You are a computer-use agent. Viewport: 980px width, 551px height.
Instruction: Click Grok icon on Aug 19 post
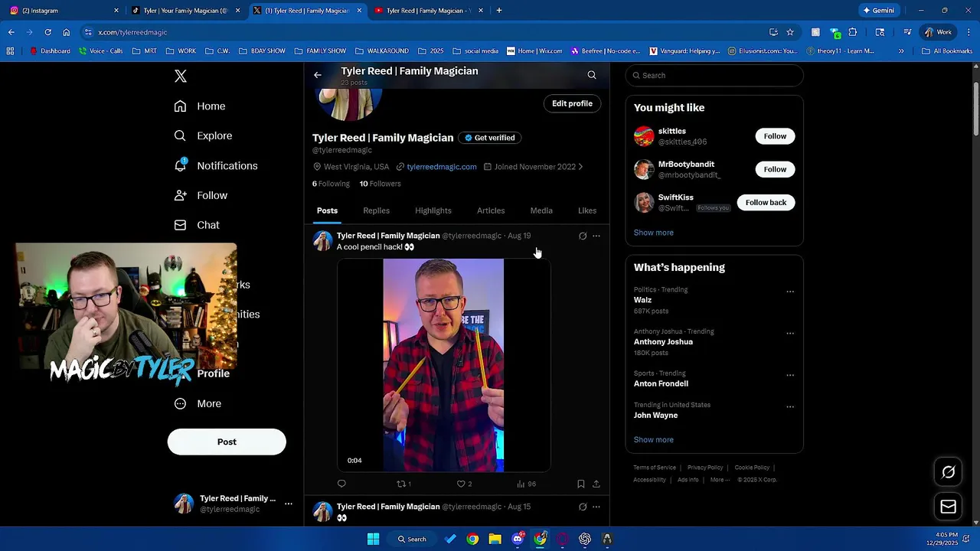click(x=583, y=236)
